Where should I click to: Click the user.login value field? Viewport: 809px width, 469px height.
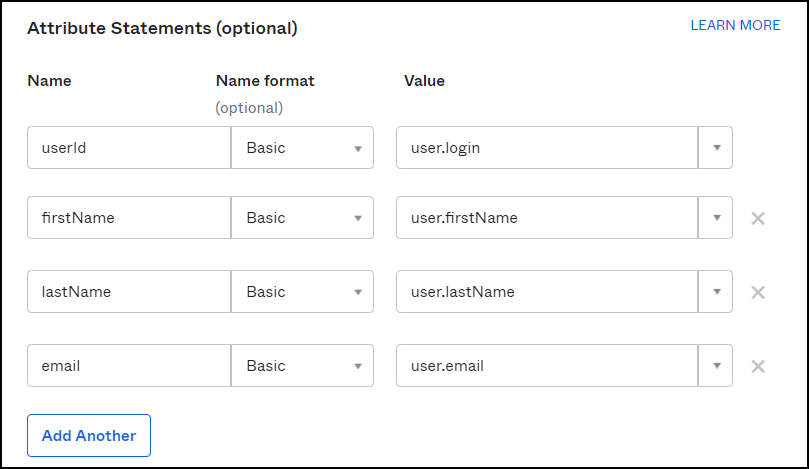(x=546, y=148)
